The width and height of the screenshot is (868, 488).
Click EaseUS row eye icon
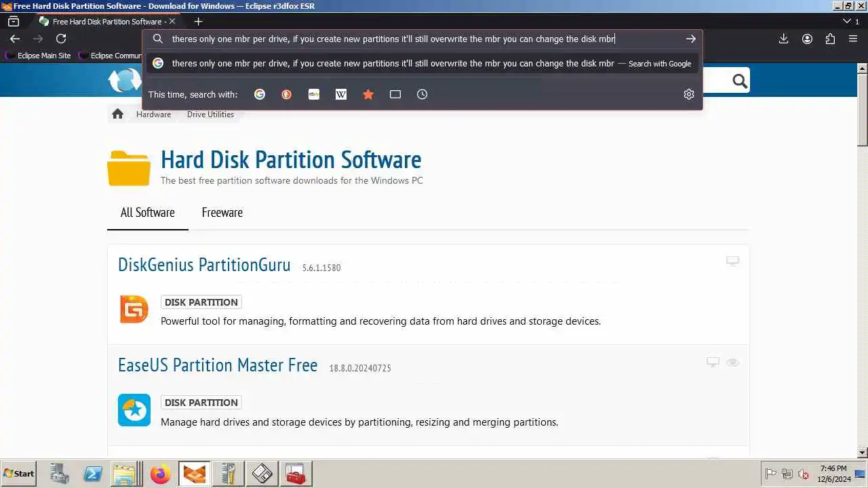[732, 362]
